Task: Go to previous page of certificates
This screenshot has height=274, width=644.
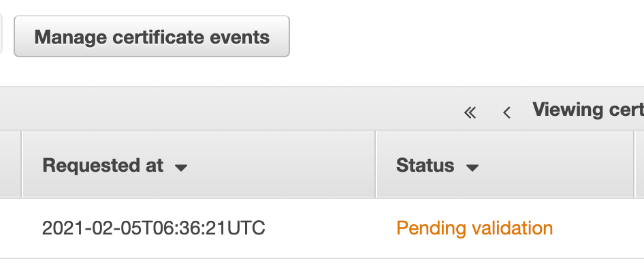Action: pyautogui.click(x=506, y=112)
